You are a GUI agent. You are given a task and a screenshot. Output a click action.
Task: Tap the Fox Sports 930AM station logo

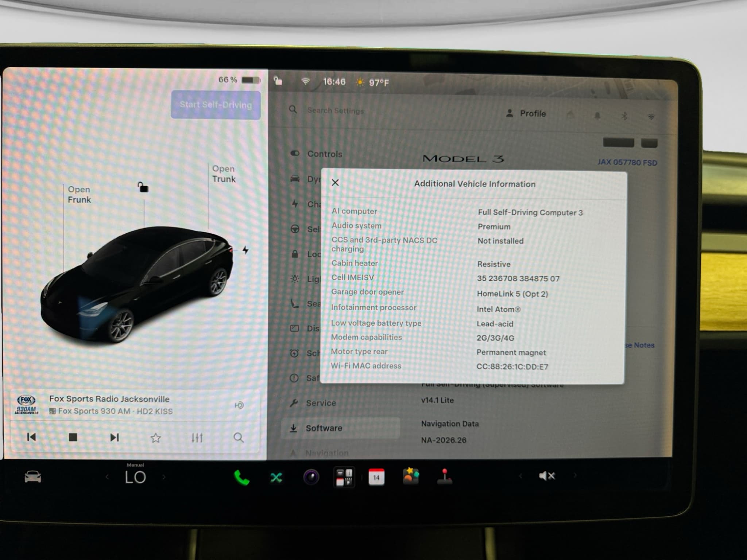coord(27,405)
